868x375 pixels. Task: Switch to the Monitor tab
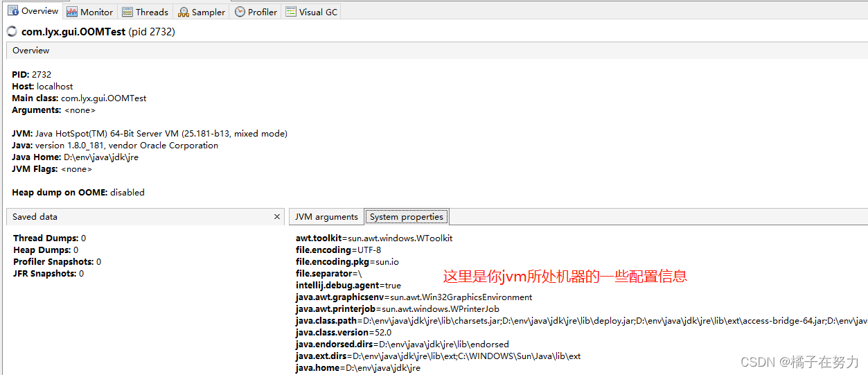coord(90,12)
